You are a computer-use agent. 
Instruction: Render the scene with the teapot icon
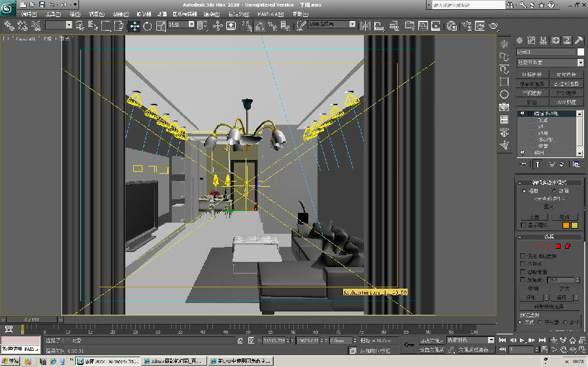tap(493, 26)
